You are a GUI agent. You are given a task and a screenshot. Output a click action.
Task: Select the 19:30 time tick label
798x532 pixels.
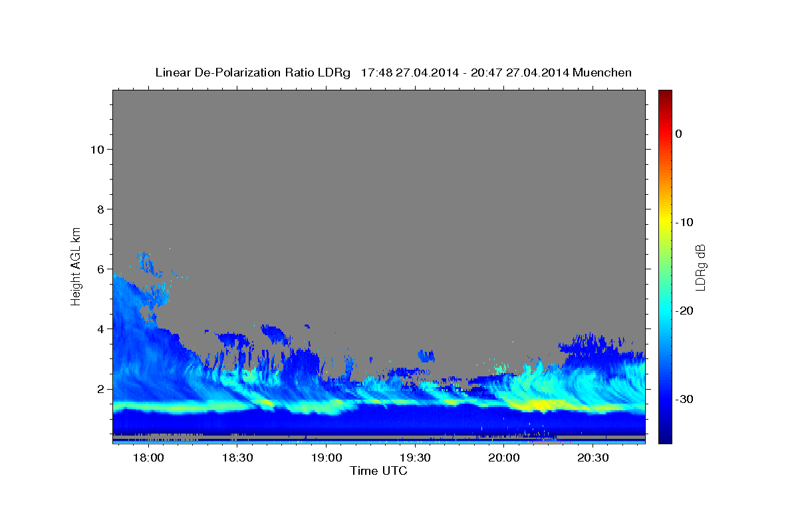click(415, 458)
